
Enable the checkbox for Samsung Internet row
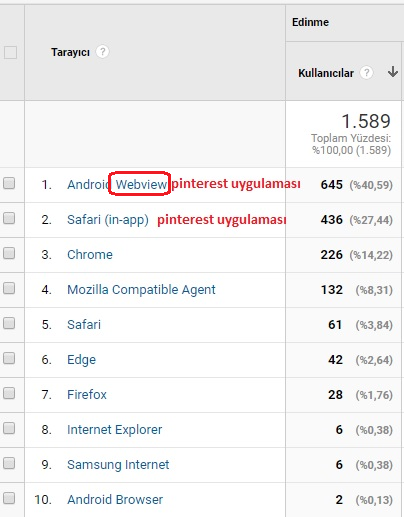click(x=9, y=463)
